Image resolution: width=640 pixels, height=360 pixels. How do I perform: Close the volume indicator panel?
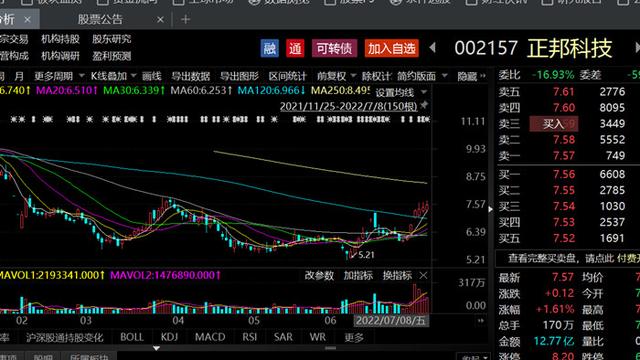tap(423, 276)
